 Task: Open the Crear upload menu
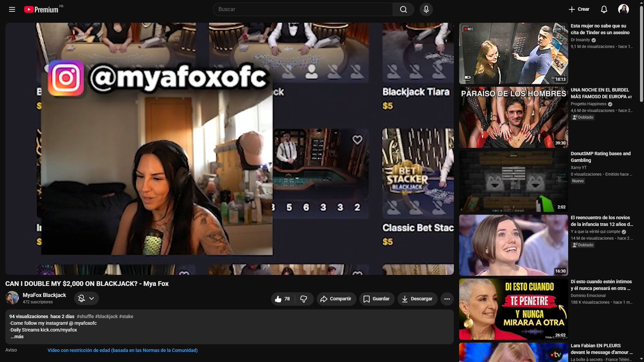[579, 9]
